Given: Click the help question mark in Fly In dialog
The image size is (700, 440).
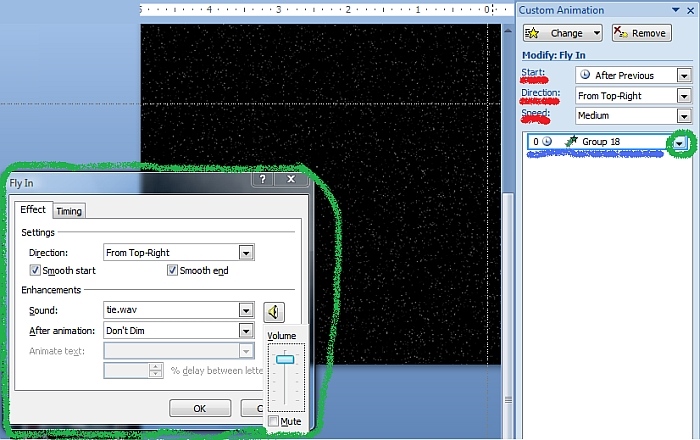Looking at the screenshot, I should coord(261,180).
